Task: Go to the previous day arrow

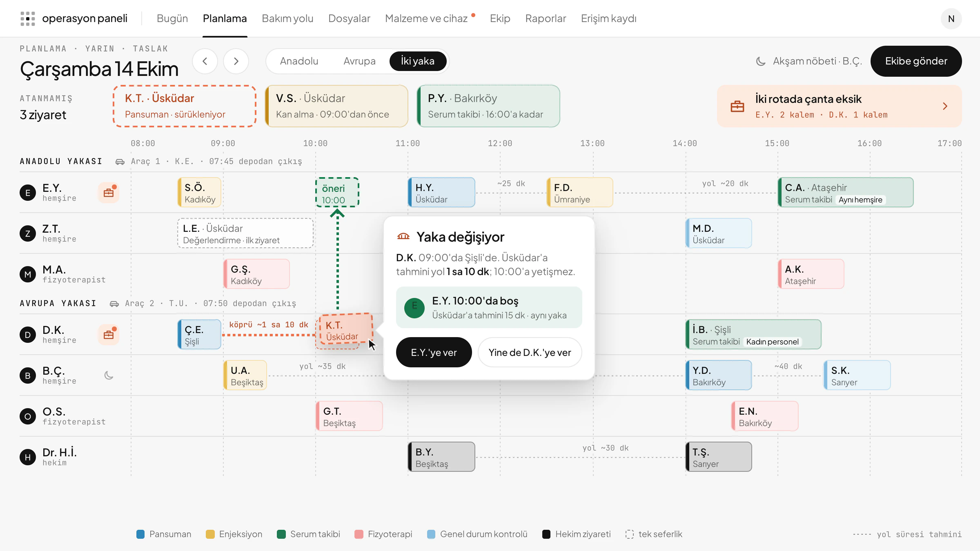Action: 205,61
